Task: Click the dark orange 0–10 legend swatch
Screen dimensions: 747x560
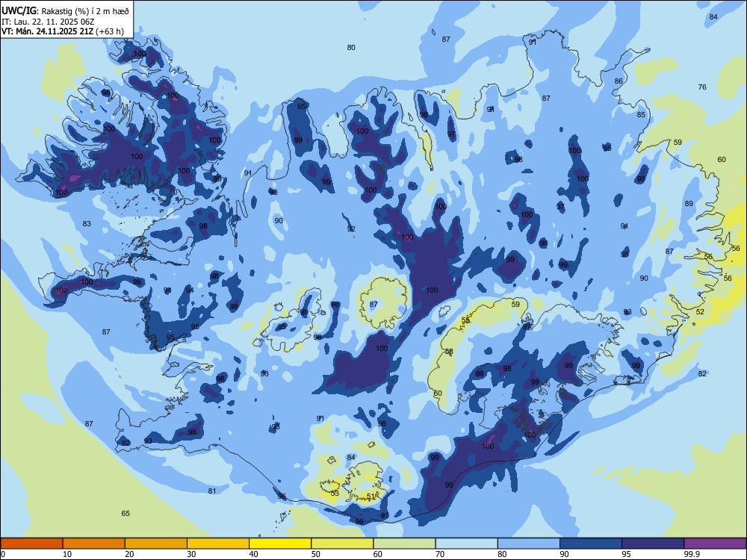Action: click(x=31, y=544)
